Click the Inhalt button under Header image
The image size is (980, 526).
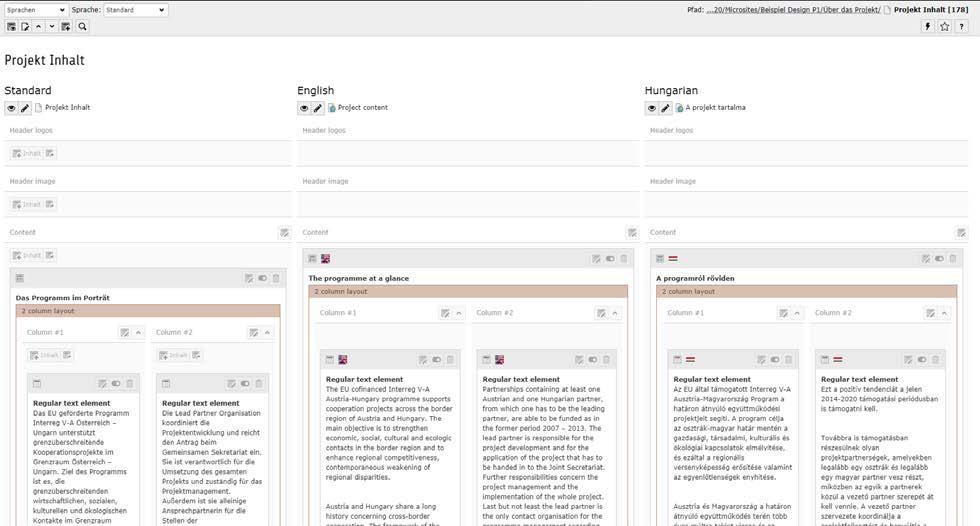(26, 204)
